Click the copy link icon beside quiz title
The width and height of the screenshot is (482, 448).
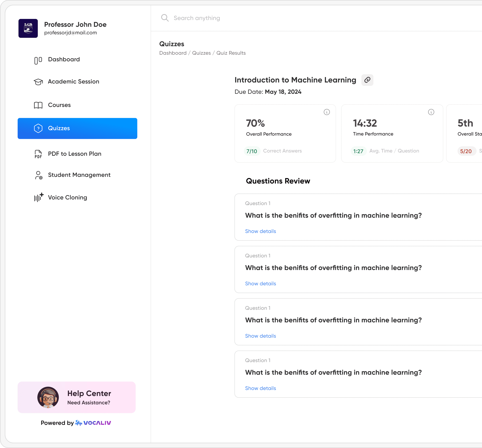coord(367,80)
